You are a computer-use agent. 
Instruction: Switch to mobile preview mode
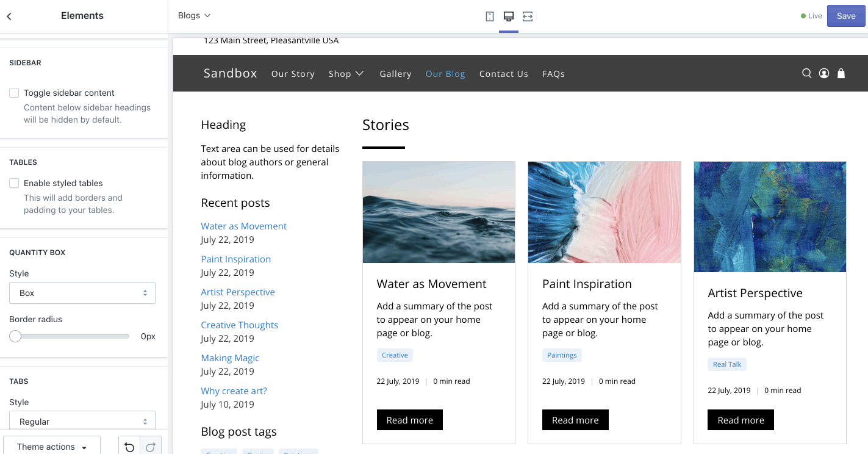489,16
